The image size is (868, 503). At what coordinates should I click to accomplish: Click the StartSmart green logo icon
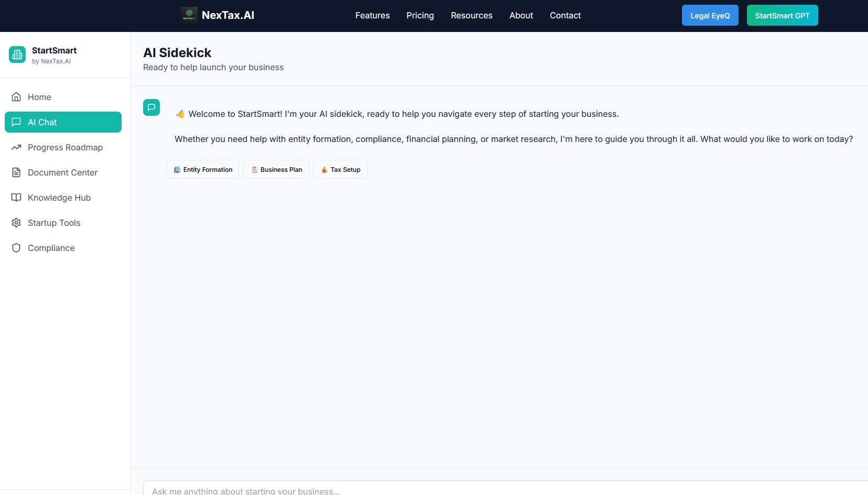click(17, 54)
